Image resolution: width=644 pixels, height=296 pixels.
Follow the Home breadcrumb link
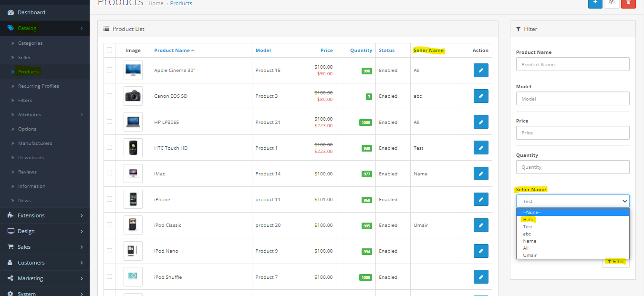coord(156,3)
